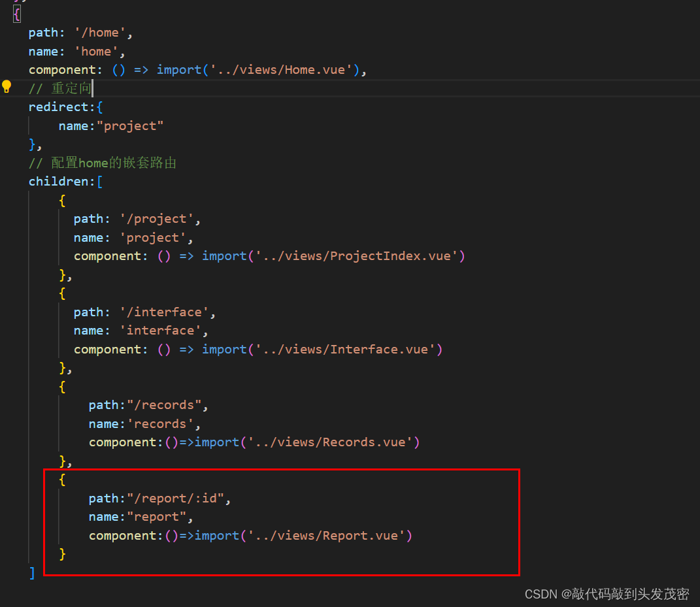Click the opening brace of report route
This screenshot has height=607, width=700.
(63, 480)
